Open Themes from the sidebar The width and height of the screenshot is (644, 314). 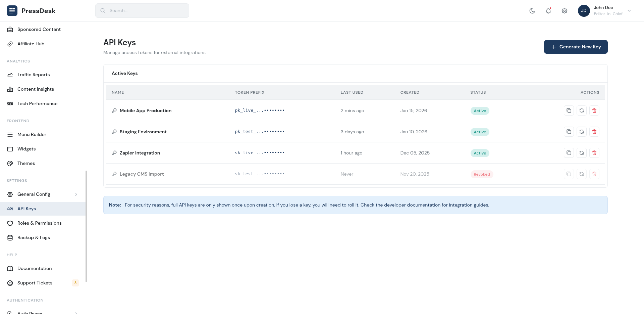point(26,163)
